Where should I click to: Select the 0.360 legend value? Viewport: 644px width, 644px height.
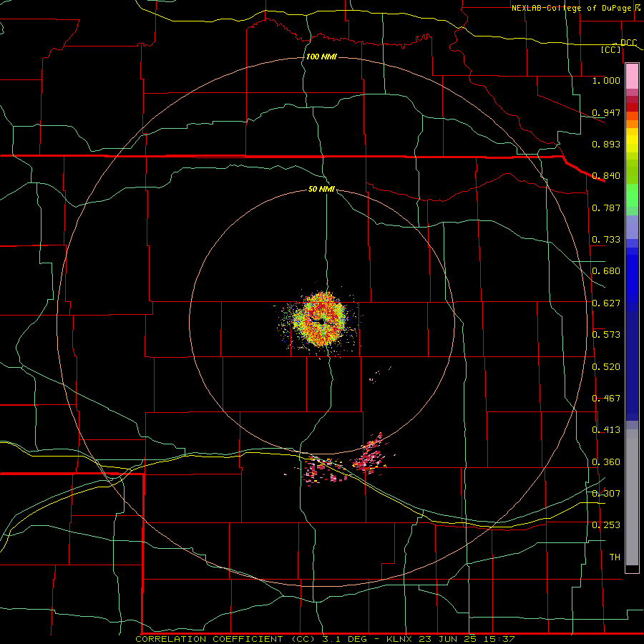click(x=606, y=462)
